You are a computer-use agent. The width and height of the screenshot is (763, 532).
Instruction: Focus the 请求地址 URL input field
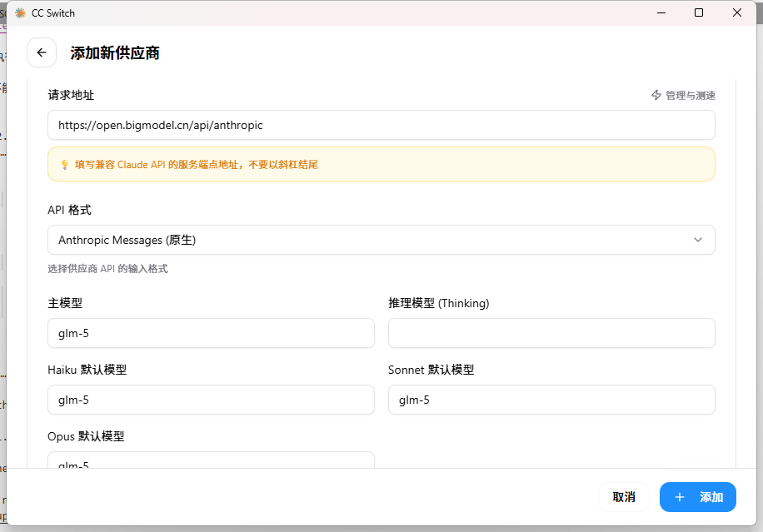click(381, 126)
